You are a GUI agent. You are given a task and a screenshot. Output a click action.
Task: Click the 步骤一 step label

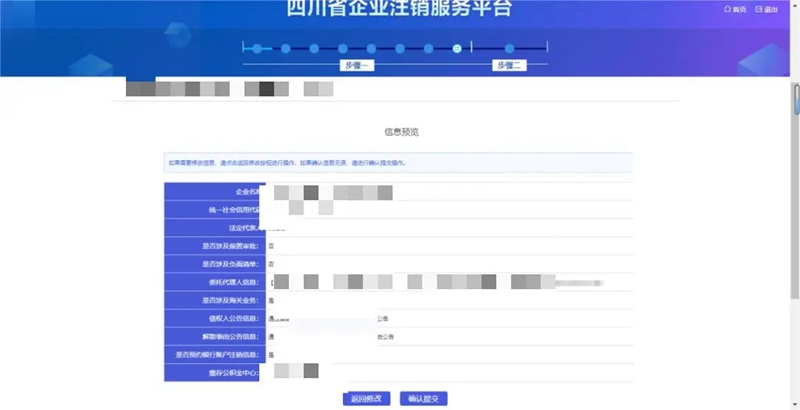tap(357, 65)
